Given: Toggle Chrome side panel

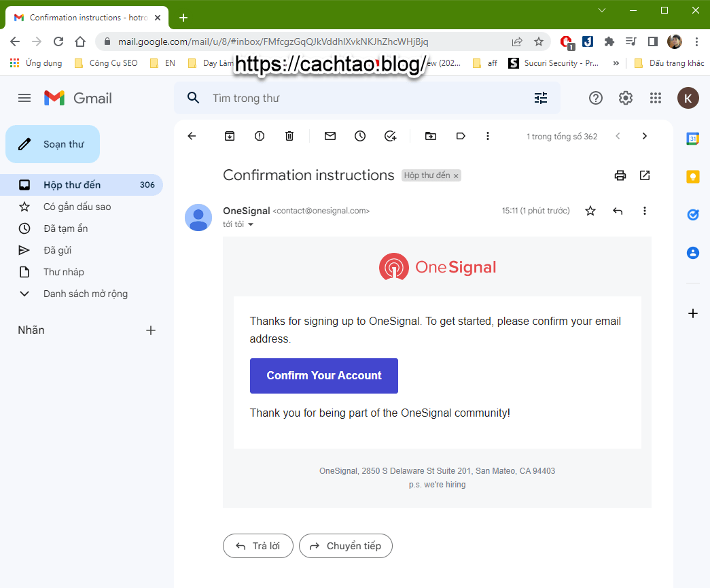Looking at the screenshot, I should 652,41.
